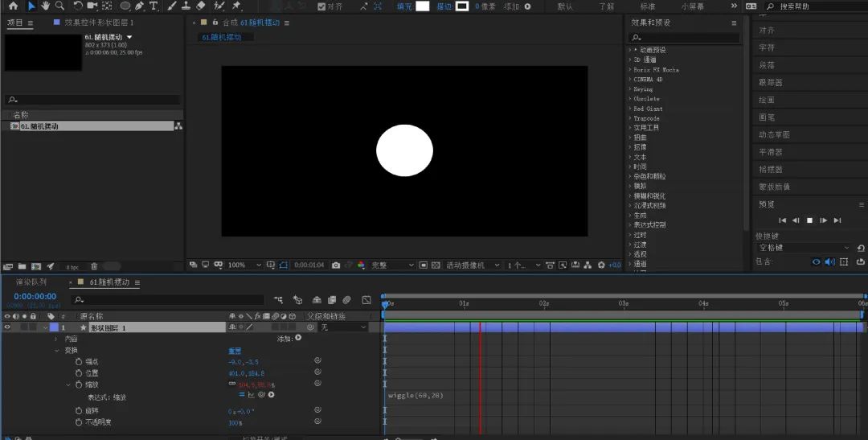The image size is (868, 440).
Task: Select the Ellipse shape tool
Action: pyautogui.click(x=125, y=6)
